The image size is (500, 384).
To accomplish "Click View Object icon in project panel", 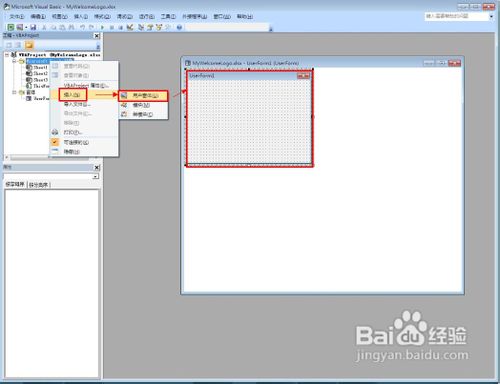I will pos(19,45).
